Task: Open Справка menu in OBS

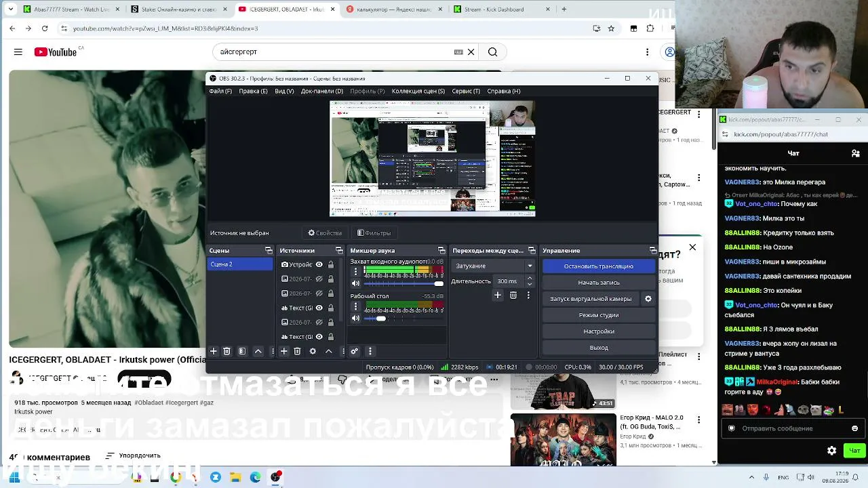Action: [504, 91]
